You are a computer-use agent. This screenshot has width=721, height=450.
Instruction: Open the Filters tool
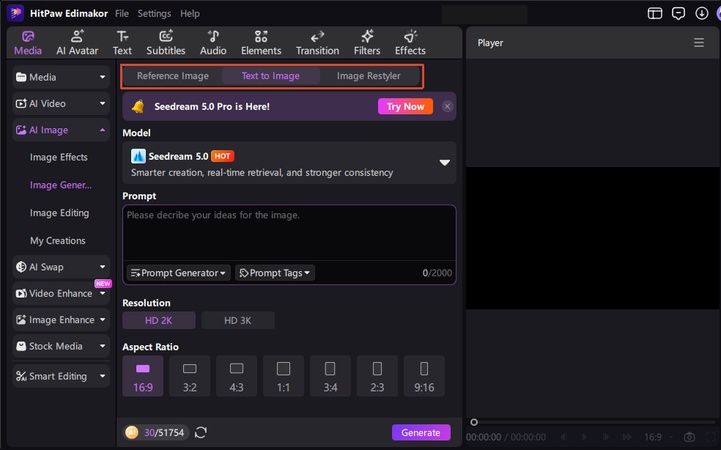pyautogui.click(x=367, y=43)
